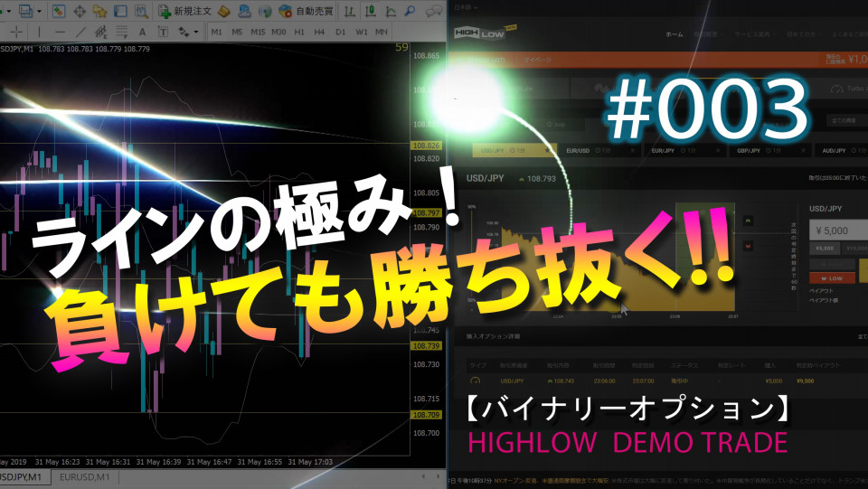Select the EUR/USD asset tab
Image resolution: width=868 pixels, height=489 pixels.
tap(599, 150)
